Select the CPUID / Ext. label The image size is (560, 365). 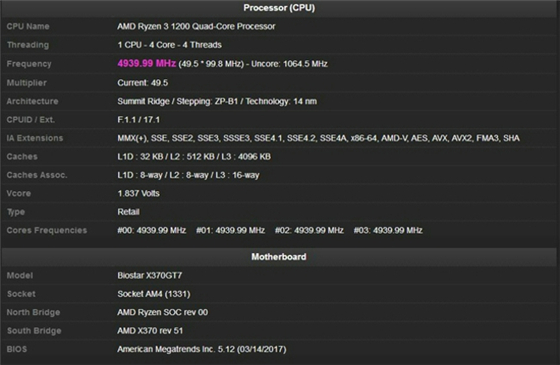pos(30,120)
